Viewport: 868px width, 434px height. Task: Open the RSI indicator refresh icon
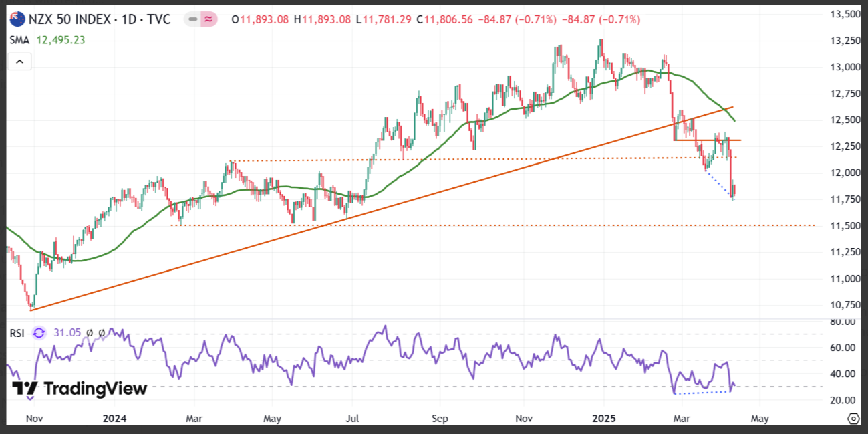tap(39, 332)
